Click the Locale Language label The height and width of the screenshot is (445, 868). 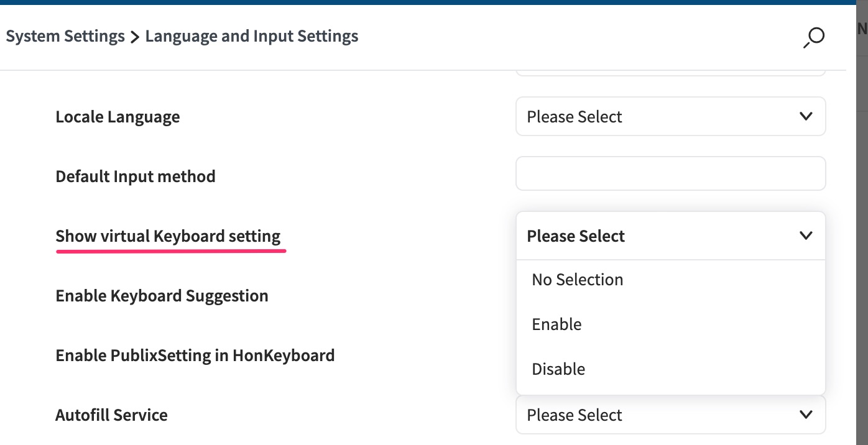coord(118,117)
